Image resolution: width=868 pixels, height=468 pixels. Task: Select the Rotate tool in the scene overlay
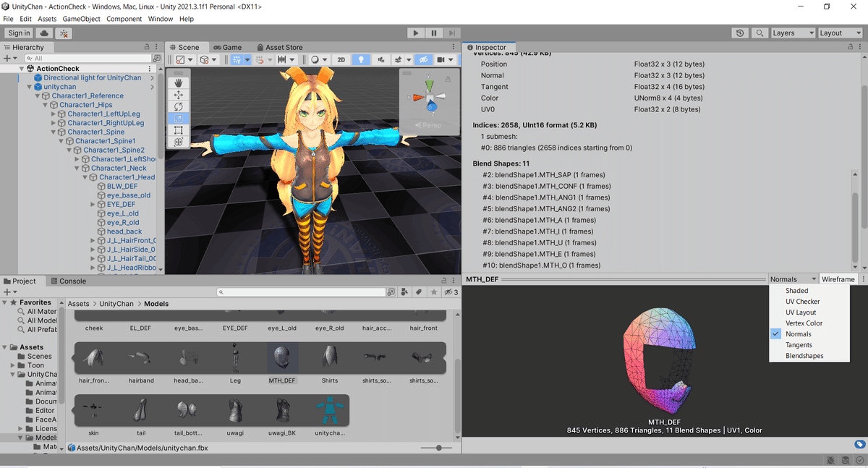[179, 106]
